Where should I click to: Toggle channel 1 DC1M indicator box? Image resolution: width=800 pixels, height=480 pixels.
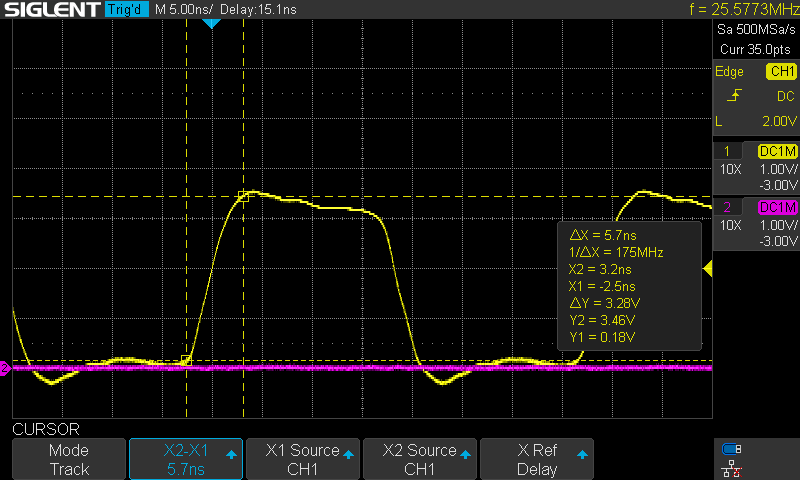click(777, 151)
